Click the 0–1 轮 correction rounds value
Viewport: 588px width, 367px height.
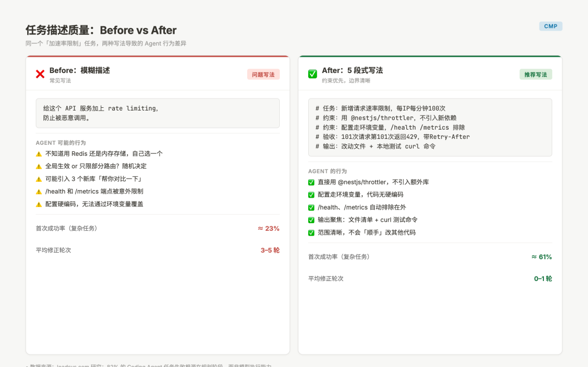tap(543, 279)
